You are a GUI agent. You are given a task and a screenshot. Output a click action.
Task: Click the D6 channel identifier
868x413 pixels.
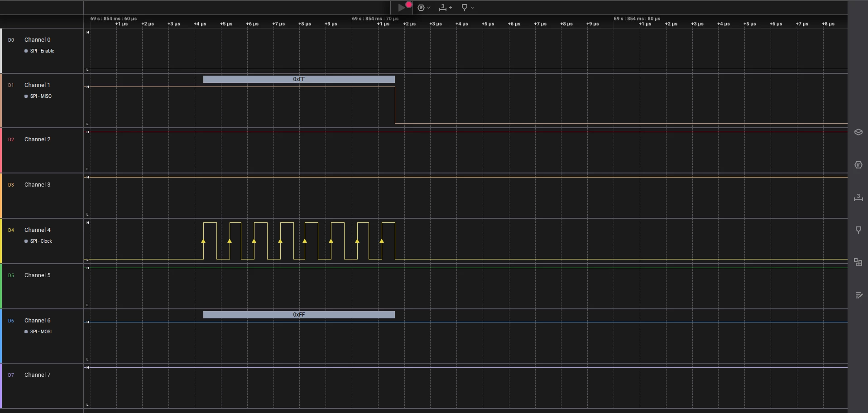tap(11, 321)
